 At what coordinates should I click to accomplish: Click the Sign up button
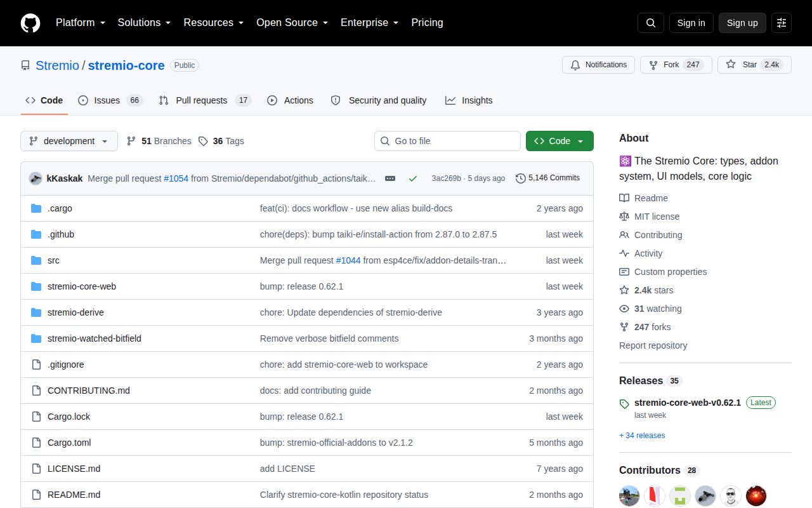(742, 23)
